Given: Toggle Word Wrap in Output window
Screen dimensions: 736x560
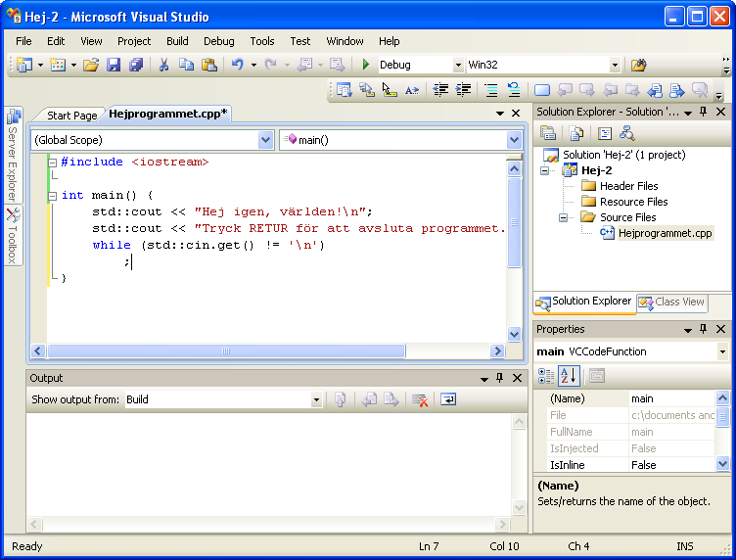Looking at the screenshot, I should pos(448,400).
